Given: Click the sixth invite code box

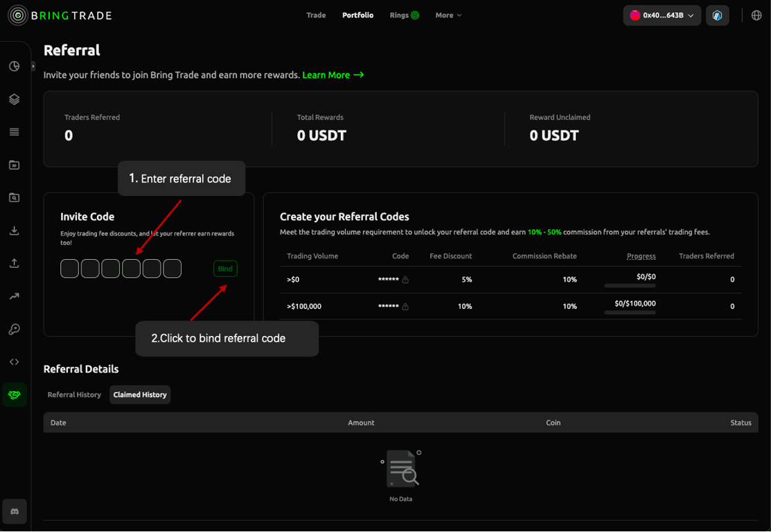Looking at the screenshot, I should 172,269.
